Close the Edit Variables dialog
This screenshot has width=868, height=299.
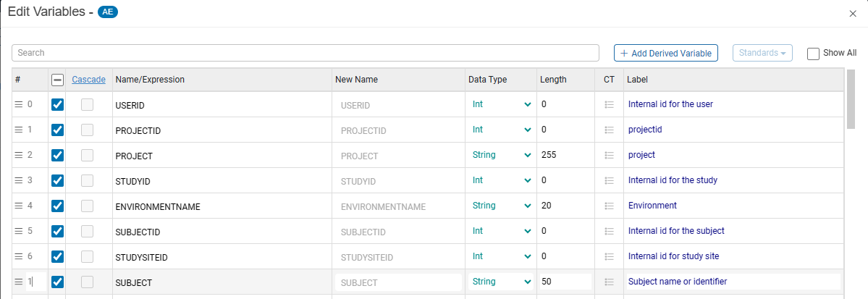pyautogui.click(x=853, y=14)
